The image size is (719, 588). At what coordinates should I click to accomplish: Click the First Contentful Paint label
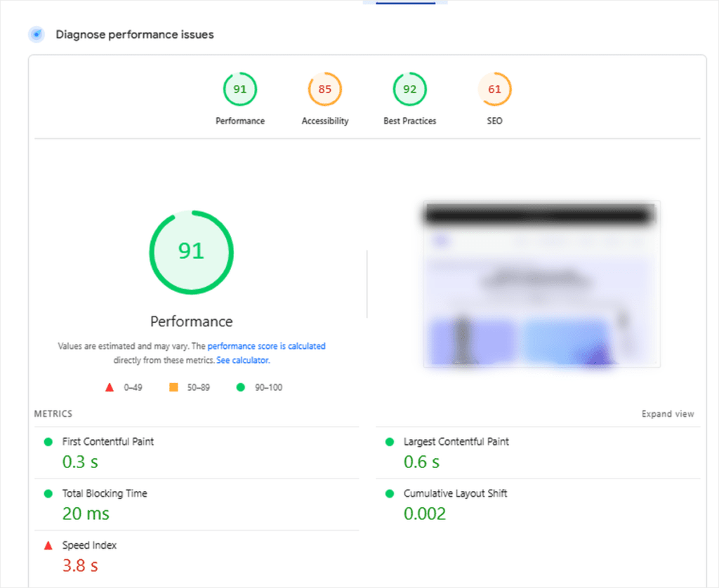point(107,441)
